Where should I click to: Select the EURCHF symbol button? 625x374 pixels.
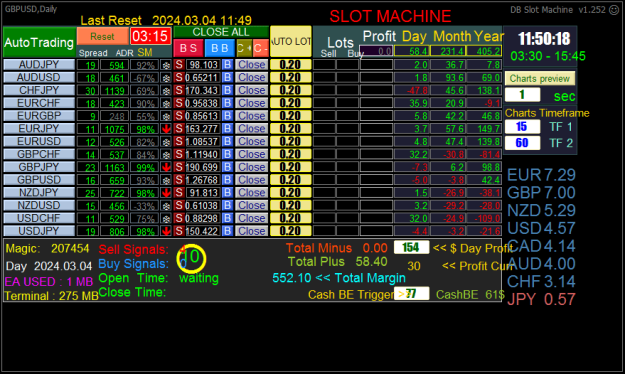coord(39,103)
